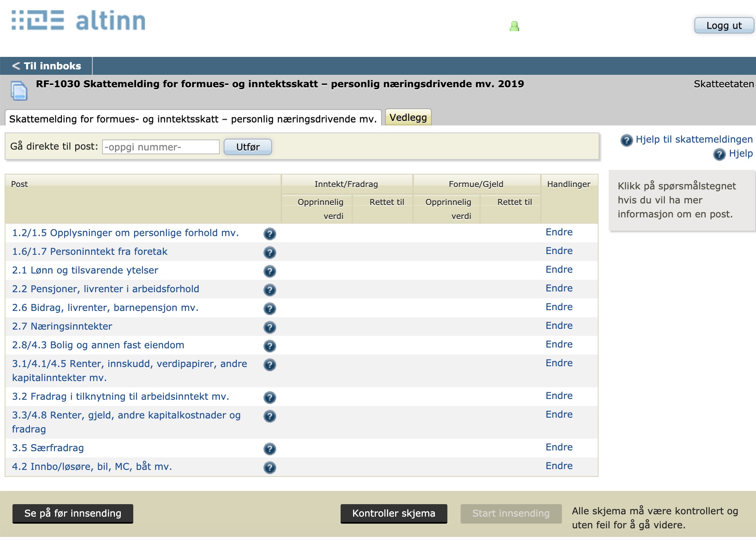Open Se på før innsending preview
The height and width of the screenshot is (540, 756).
pos(73,513)
